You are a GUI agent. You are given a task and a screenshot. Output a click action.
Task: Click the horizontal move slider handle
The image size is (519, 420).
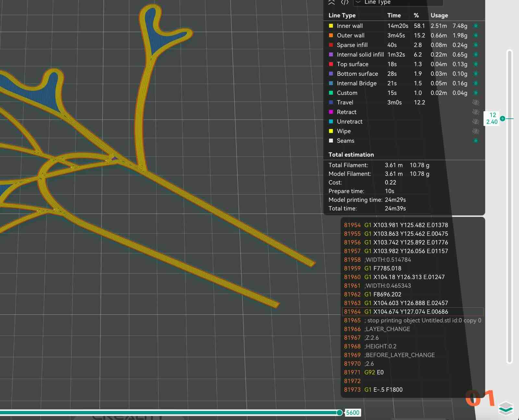pos(339,413)
